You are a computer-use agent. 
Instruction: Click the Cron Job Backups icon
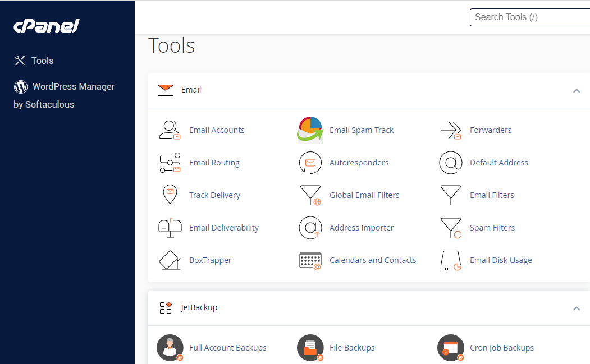451,348
